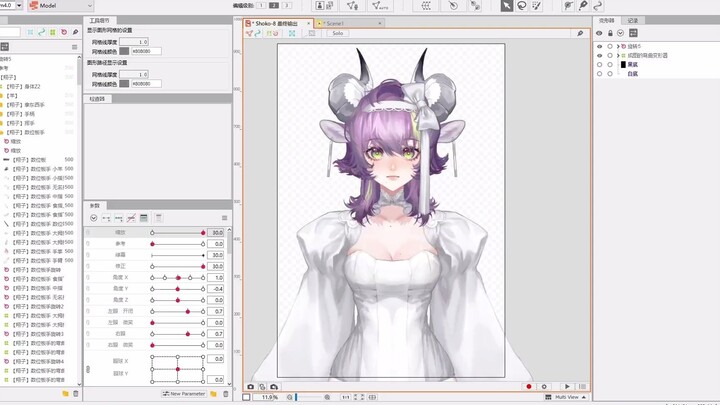Open the version dropdown arrow at top left

coord(19,6)
